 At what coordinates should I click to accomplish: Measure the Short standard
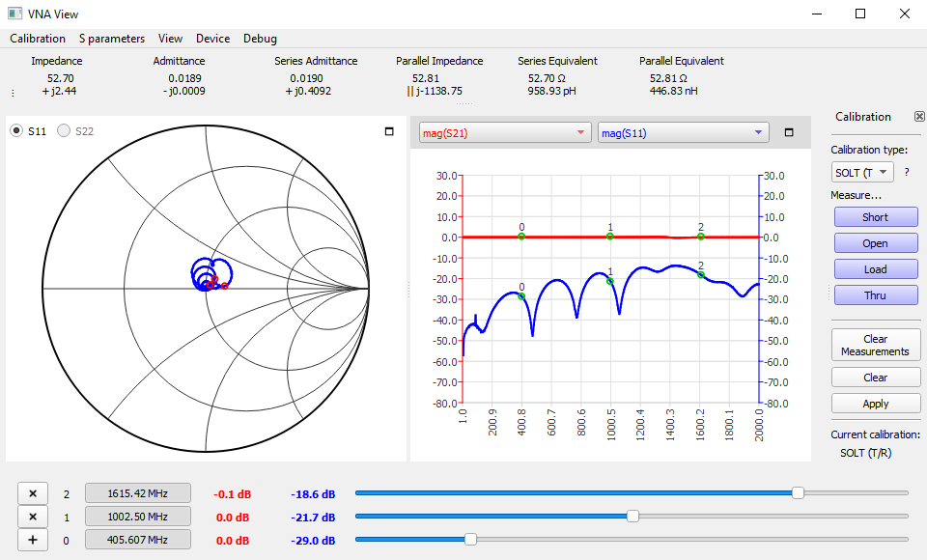tap(876, 217)
